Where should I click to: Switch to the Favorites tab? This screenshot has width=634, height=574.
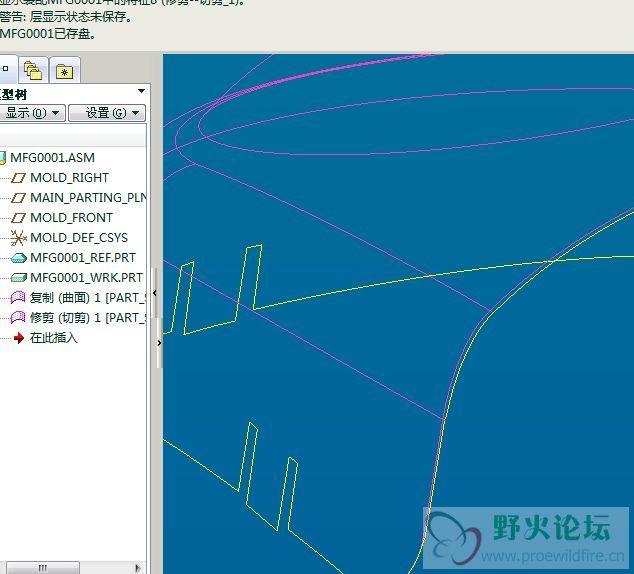tap(64, 71)
